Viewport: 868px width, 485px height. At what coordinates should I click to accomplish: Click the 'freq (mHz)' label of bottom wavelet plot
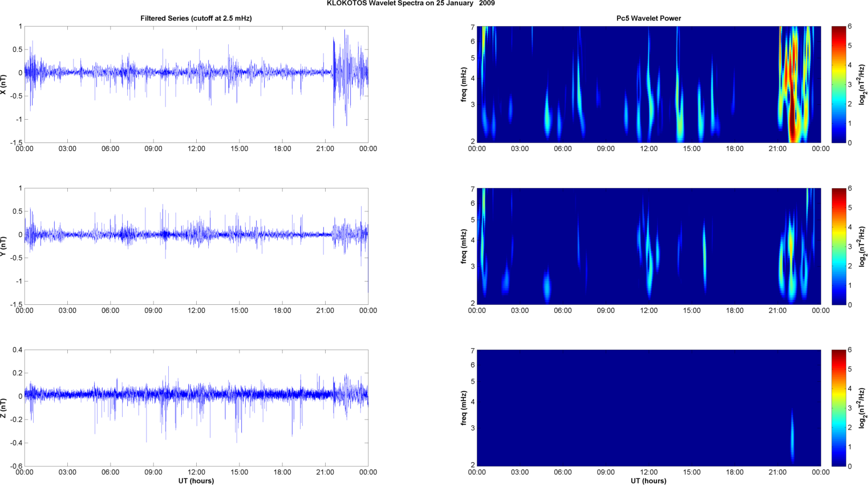(x=464, y=408)
